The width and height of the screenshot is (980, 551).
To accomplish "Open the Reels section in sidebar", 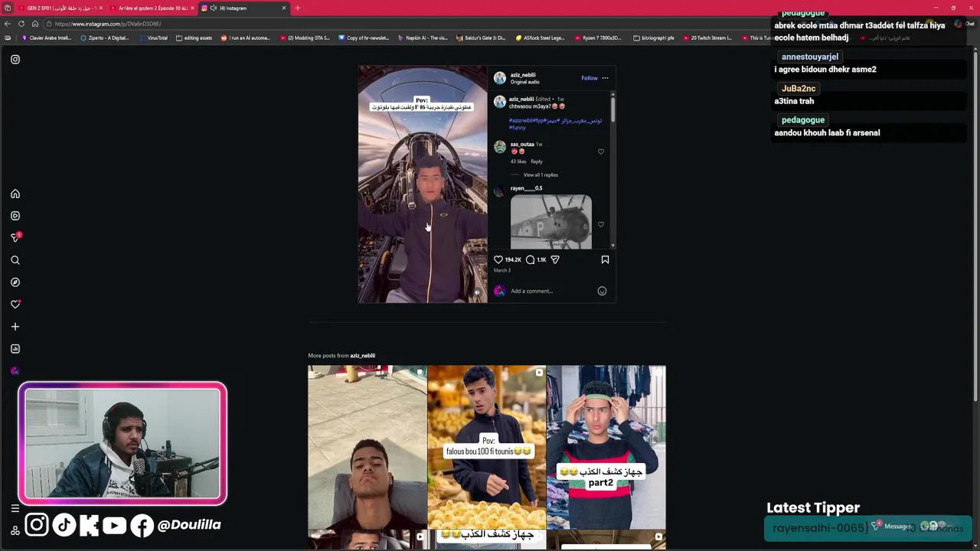I will pos(15,216).
